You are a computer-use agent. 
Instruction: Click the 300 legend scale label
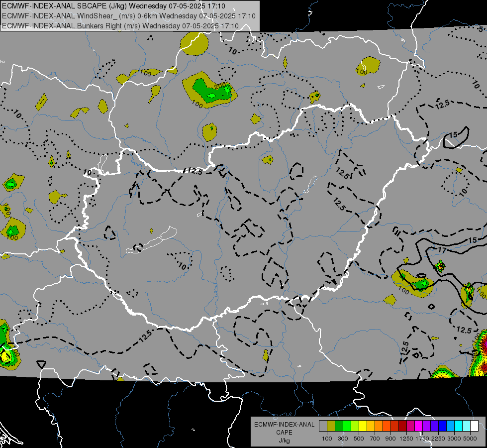[343, 439]
